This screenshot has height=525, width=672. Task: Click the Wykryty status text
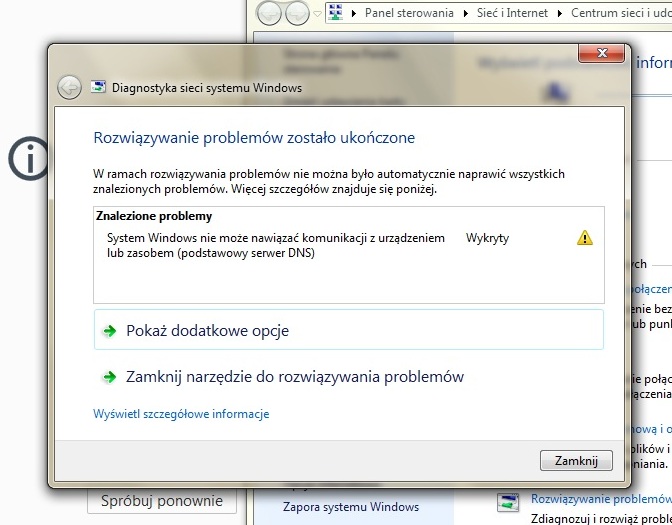[x=487, y=238]
